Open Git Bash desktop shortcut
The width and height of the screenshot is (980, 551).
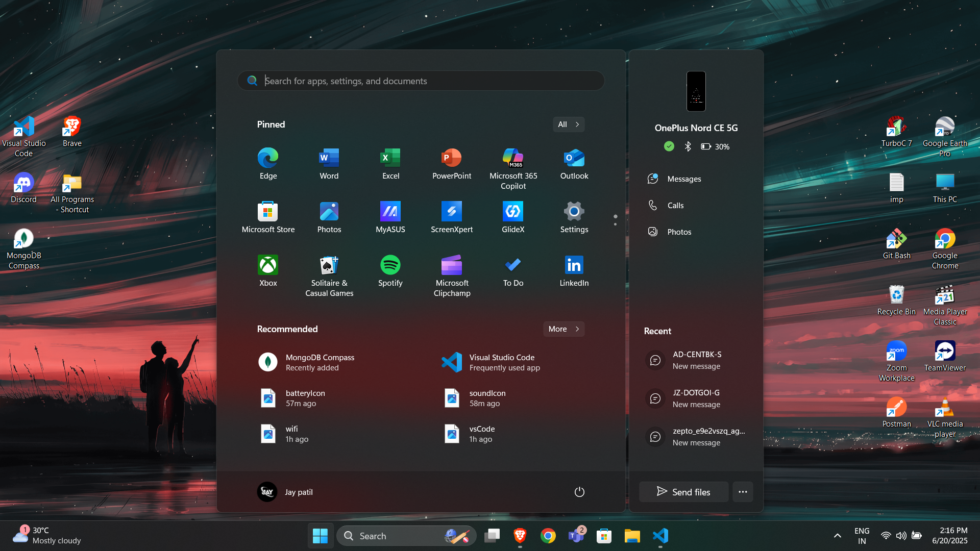click(x=896, y=244)
